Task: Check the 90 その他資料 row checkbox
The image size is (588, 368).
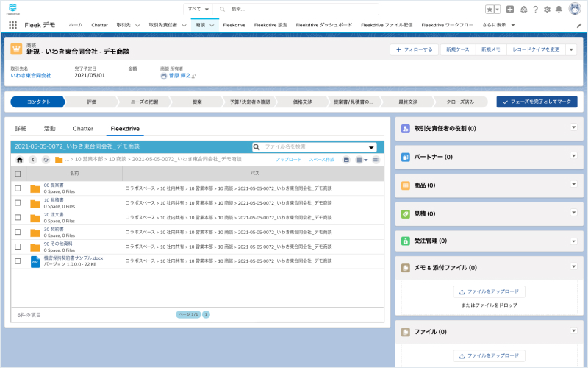Action: point(18,247)
